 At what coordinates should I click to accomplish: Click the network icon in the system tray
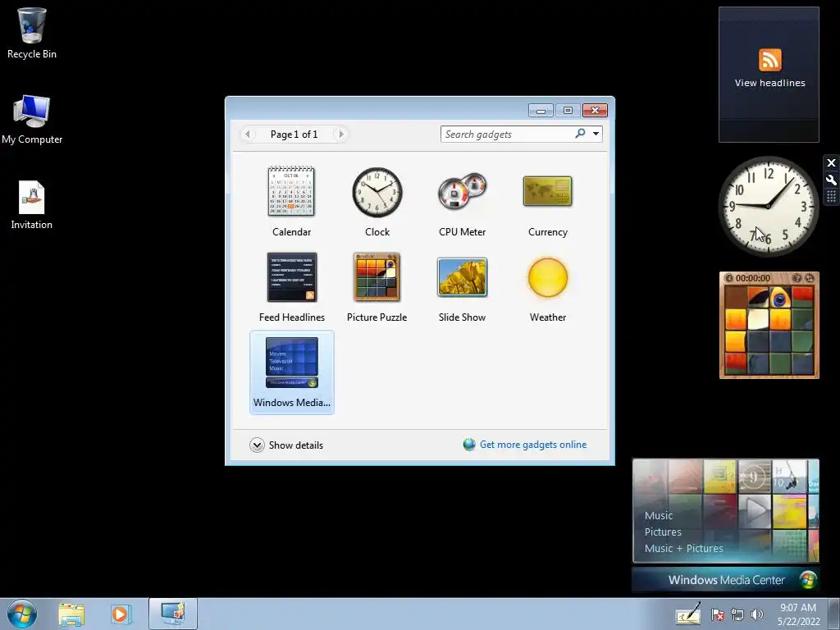tap(737, 614)
